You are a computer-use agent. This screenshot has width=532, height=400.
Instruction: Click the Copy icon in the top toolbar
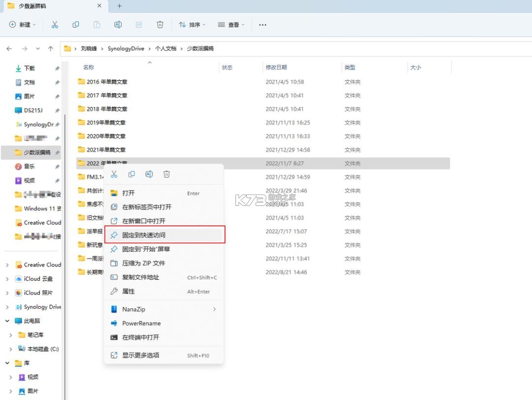[76, 25]
